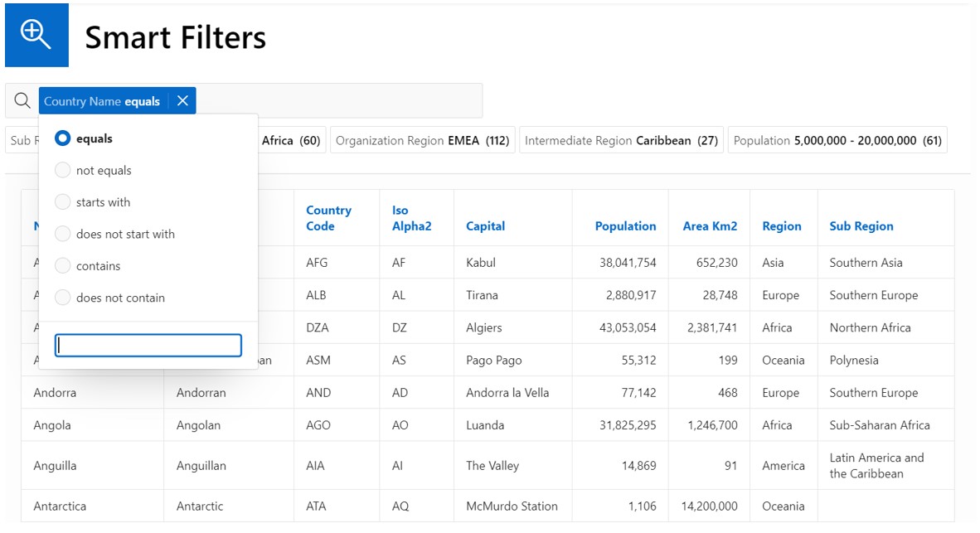The image size is (980, 533).
Task: Apply the Africa (60) suggestion chip
Action: 291,141
